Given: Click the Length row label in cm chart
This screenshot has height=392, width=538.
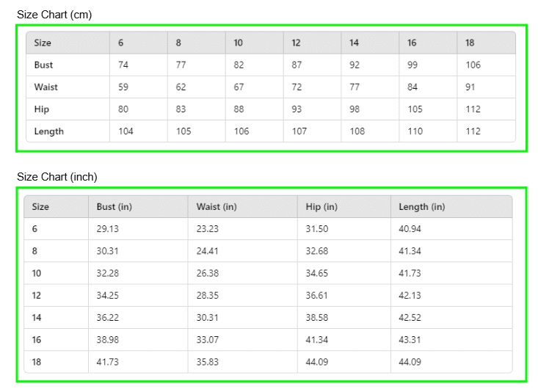Looking at the screenshot, I should [x=48, y=131].
